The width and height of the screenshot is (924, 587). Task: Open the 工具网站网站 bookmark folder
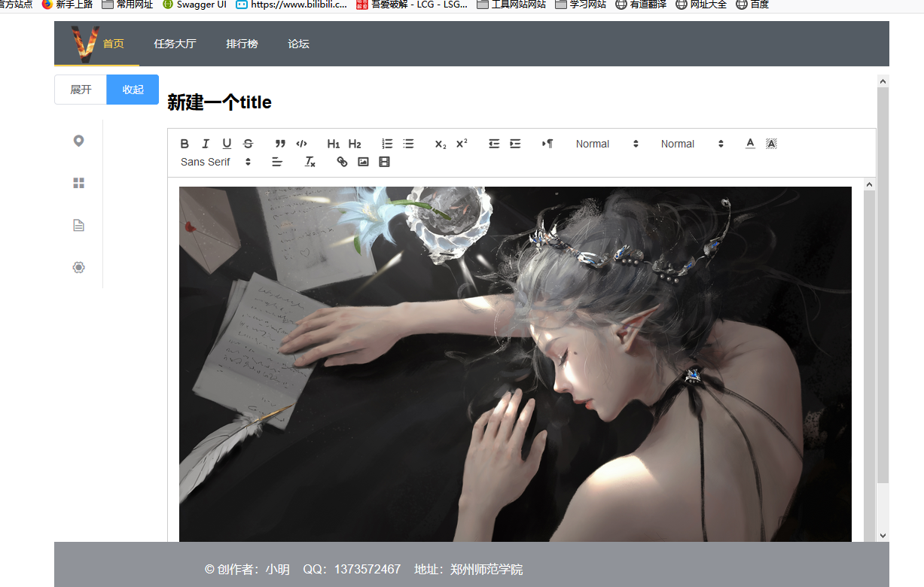[x=511, y=5]
